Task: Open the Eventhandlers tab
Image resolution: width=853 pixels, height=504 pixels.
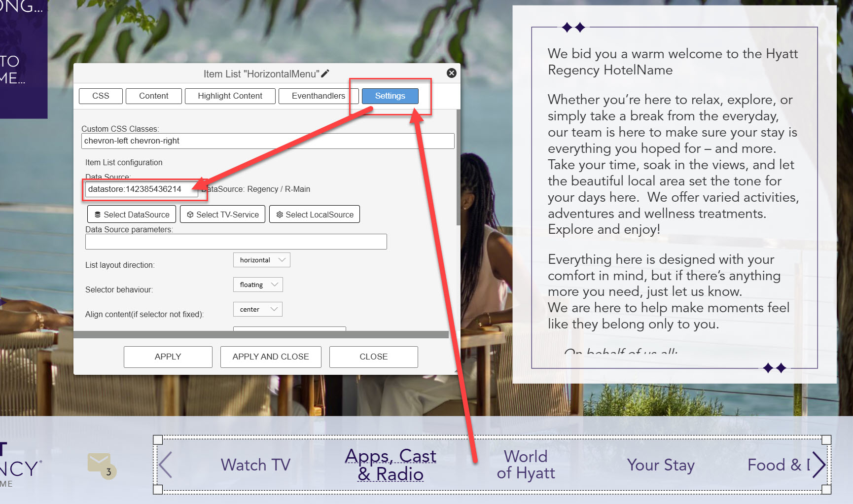Action: tap(318, 96)
